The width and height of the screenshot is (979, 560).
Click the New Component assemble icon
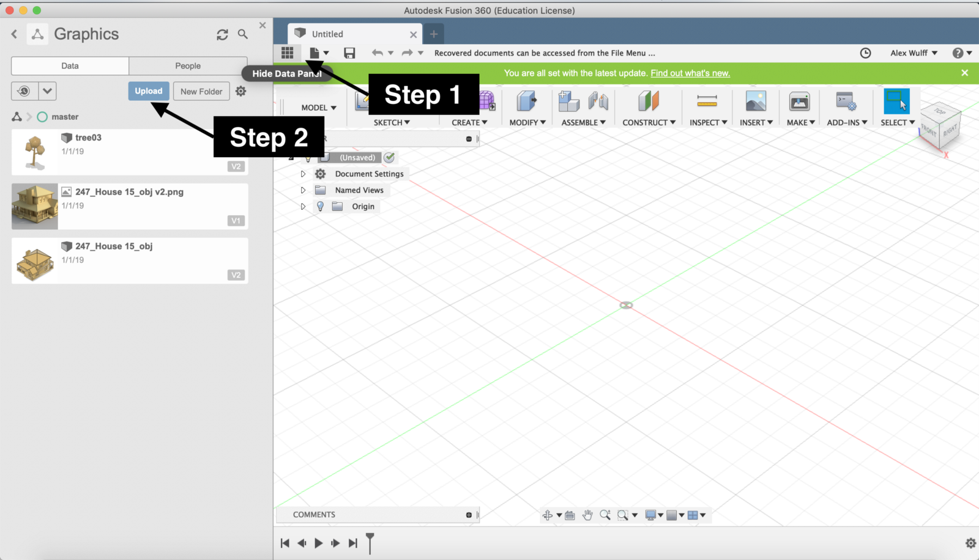568,101
